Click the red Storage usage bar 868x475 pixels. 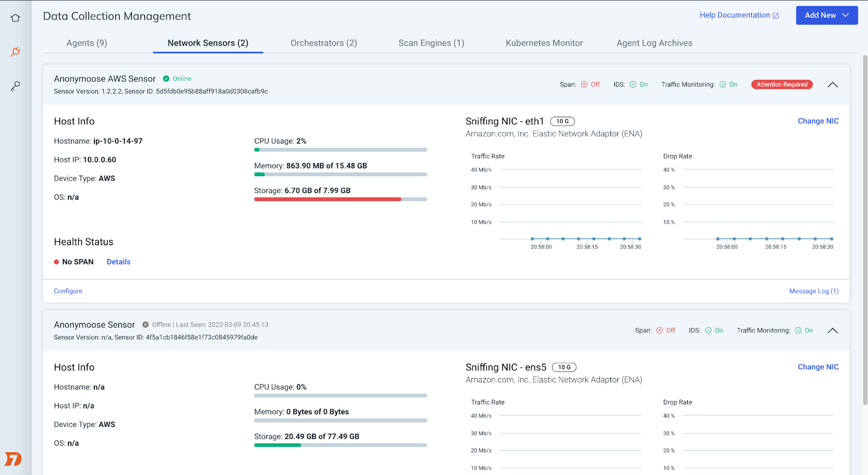coord(328,200)
